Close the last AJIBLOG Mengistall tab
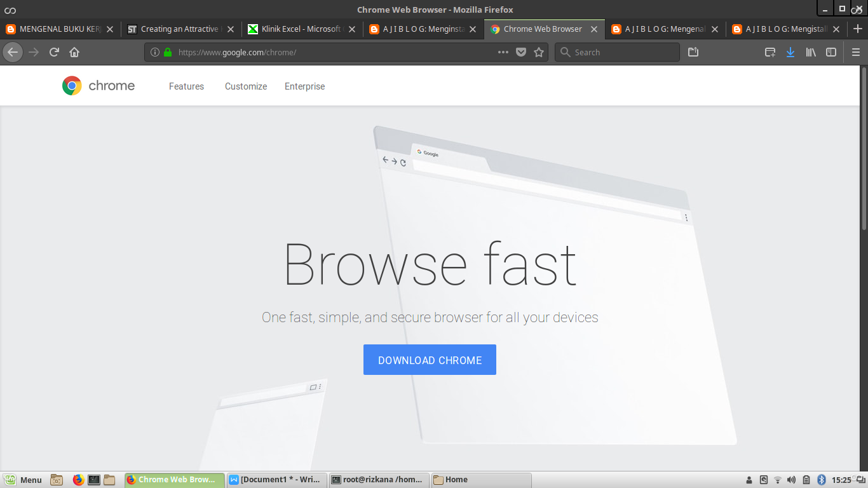This screenshot has height=488, width=868. tap(836, 29)
